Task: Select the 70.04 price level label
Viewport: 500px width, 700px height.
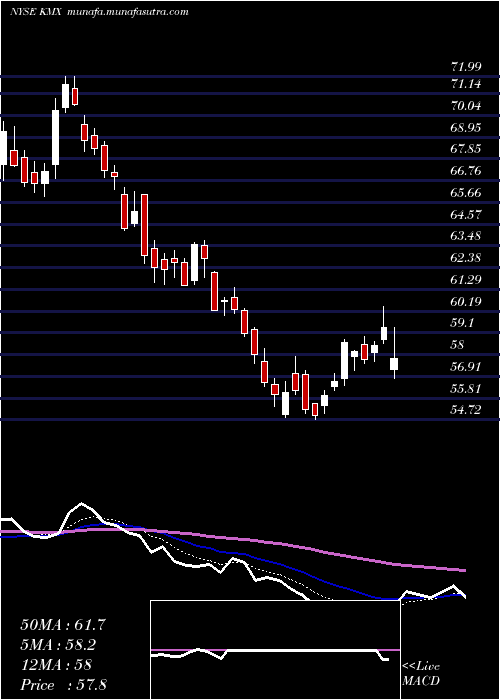Action: click(x=467, y=106)
